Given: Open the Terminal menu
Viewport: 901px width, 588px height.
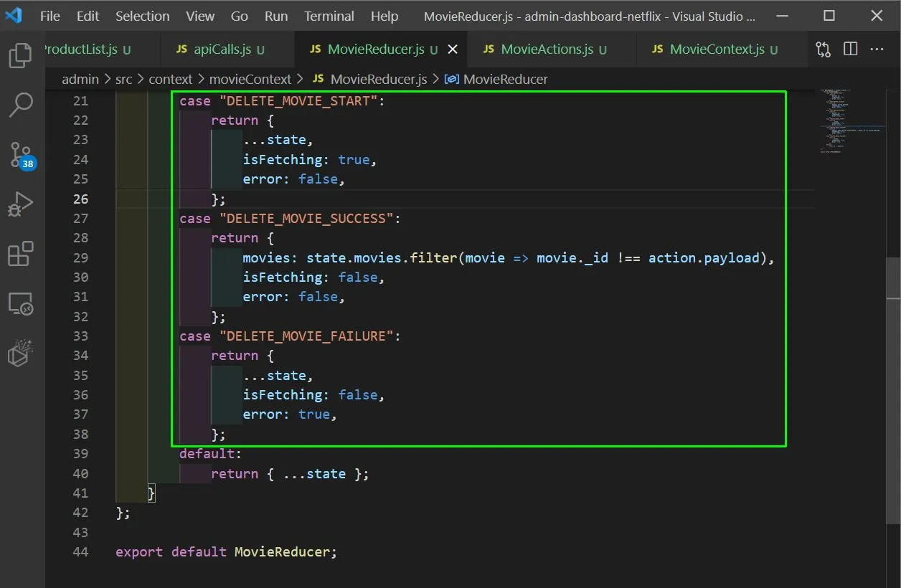Looking at the screenshot, I should (x=329, y=16).
